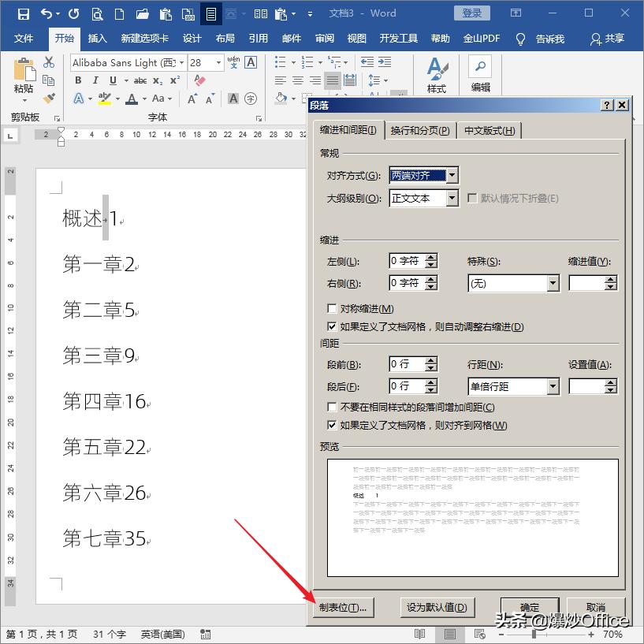The height and width of the screenshot is (644, 644).
Task: Toggle bold formatting in the Font group
Action: tap(78, 80)
